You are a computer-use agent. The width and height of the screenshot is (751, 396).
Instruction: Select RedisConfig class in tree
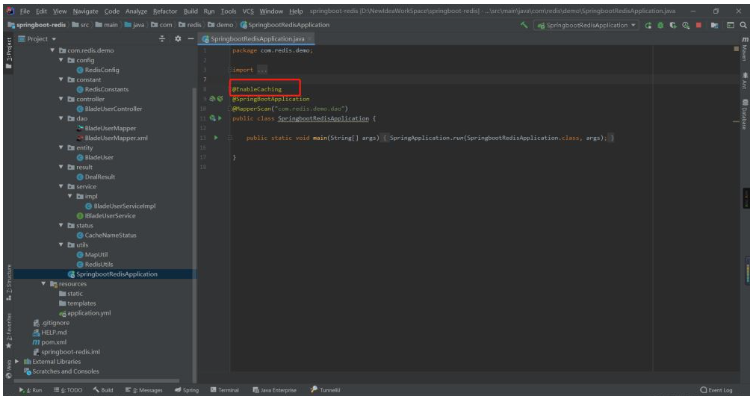[x=98, y=70]
